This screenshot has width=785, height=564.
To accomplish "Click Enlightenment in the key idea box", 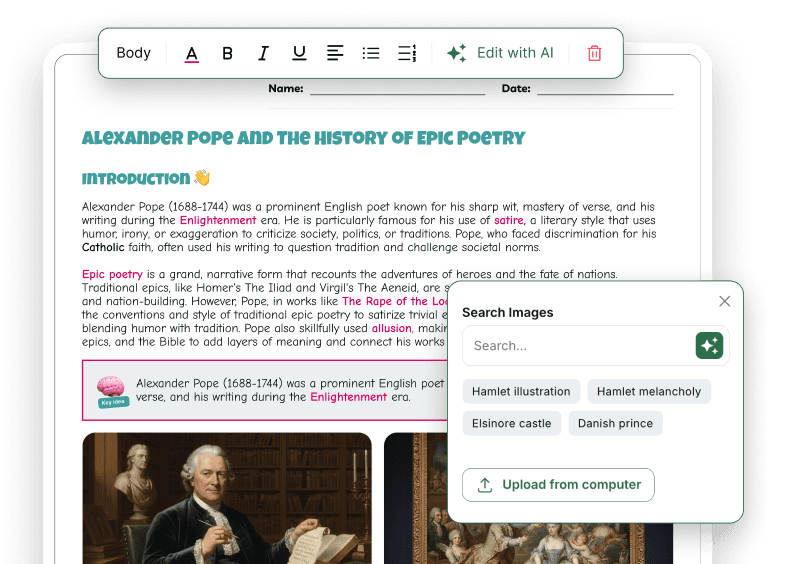I will point(348,397).
